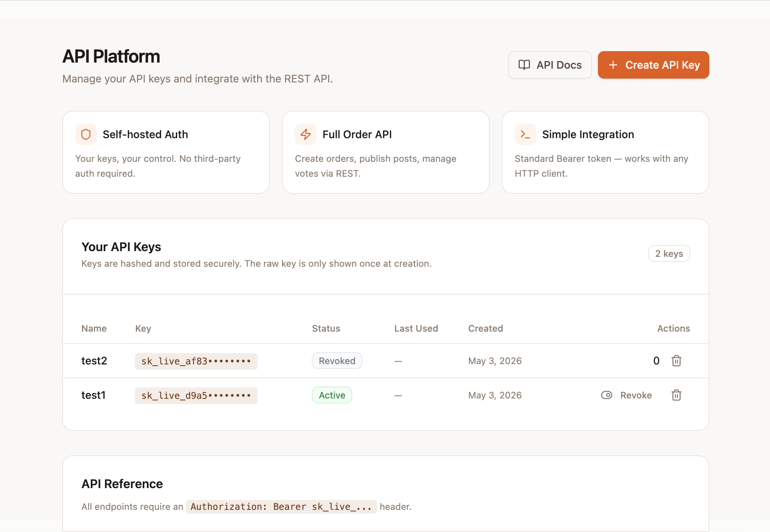
Task: Select the masked key sk_live_d9a5
Action: tap(196, 395)
